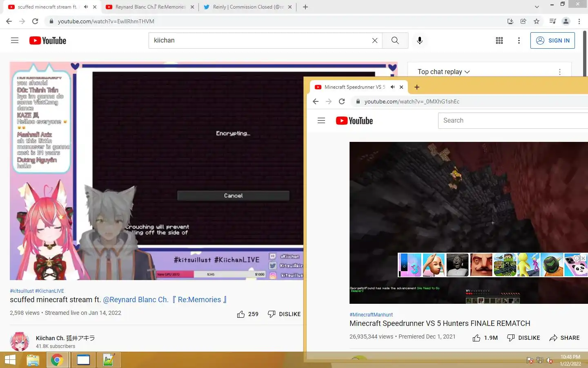The image size is (588, 368).
Task: Switch to 'Reynard Blanc Ch.' tab
Action: pos(149,7)
